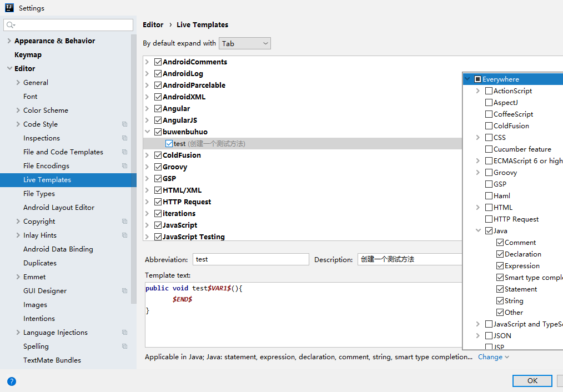This screenshot has height=392, width=563.
Task: Click the copy icon beside Code Style
Action: [x=124, y=124]
